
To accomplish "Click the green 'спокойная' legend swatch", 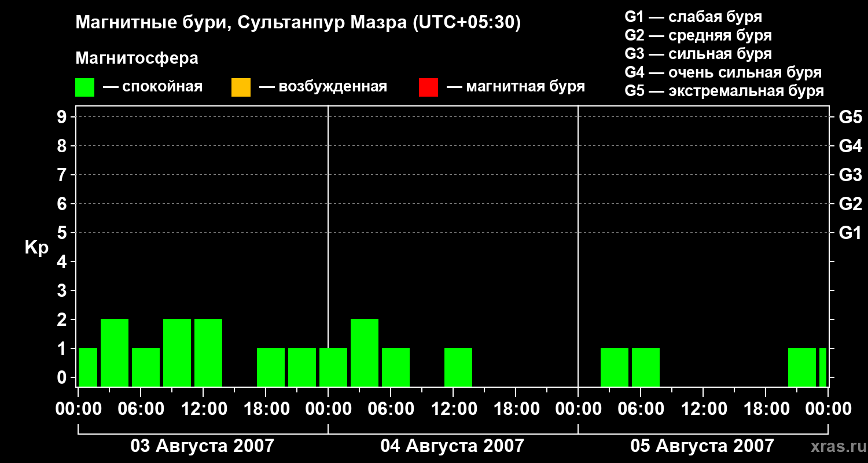I will pos(85,87).
